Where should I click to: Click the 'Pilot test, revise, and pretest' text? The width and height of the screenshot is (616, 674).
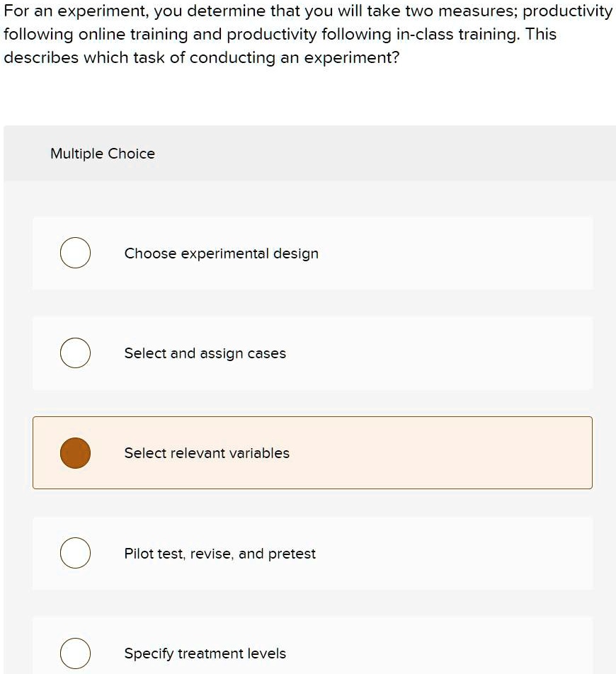pos(219,554)
